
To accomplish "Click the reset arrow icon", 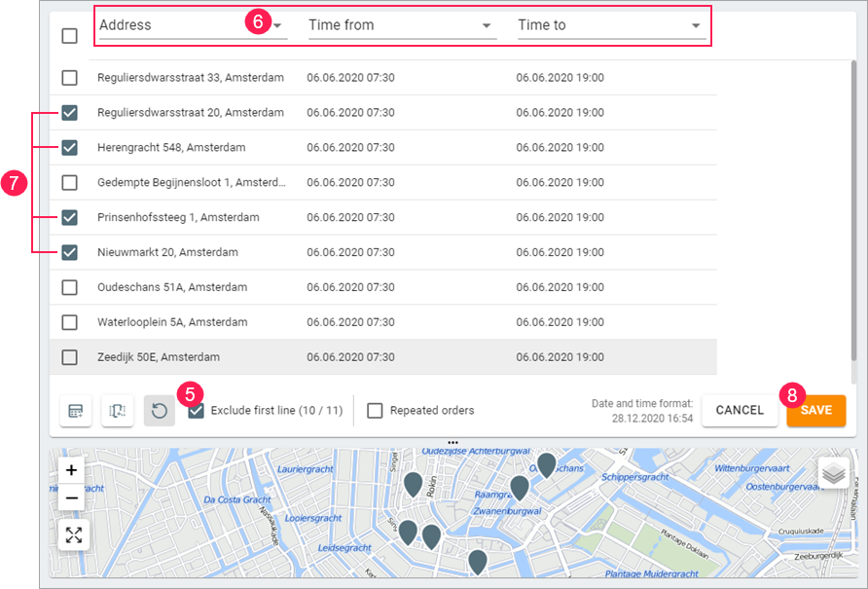I will pyautogui.click(x=160, y=411).
